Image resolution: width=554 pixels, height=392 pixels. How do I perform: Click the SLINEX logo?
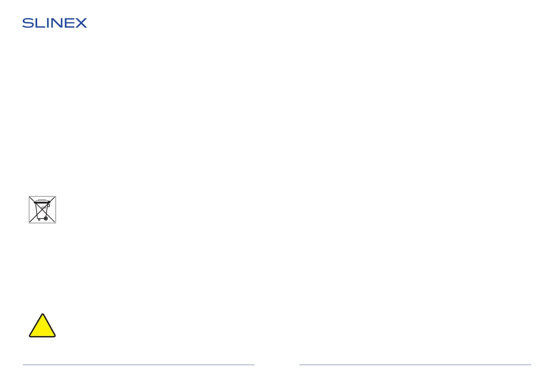coord(55,23)
